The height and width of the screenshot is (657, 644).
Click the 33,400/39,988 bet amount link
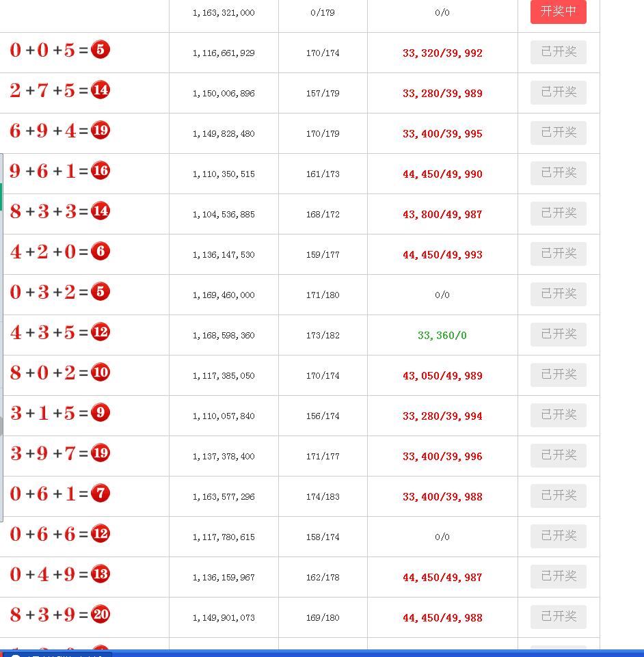pos(442,497)
